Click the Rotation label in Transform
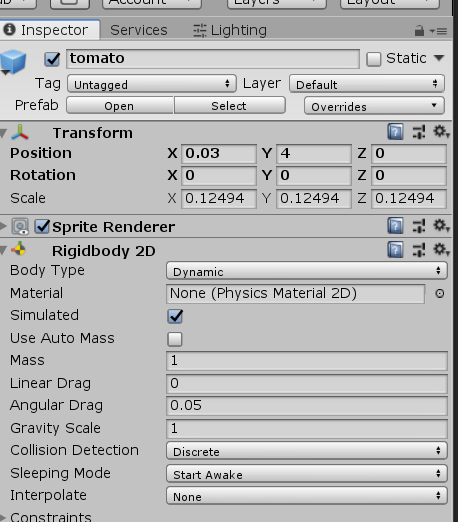This screenshot has height=522, width=458. pos(43,175)
